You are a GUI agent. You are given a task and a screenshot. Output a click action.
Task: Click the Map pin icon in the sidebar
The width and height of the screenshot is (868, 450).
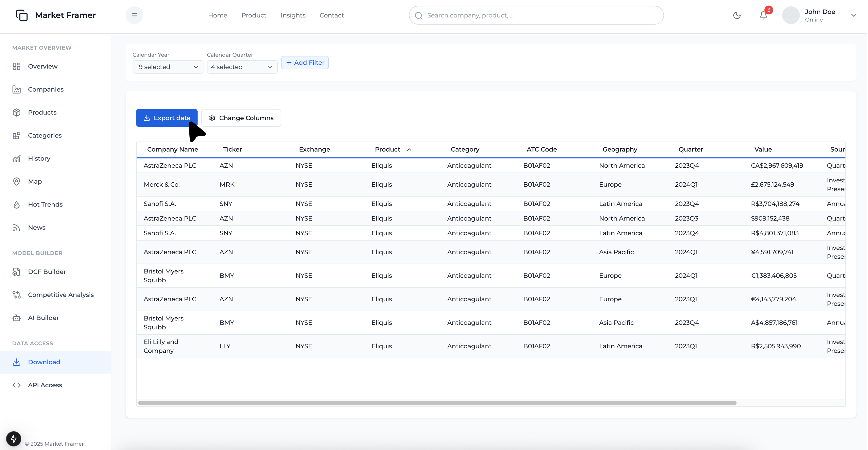[x=17, y=182]
